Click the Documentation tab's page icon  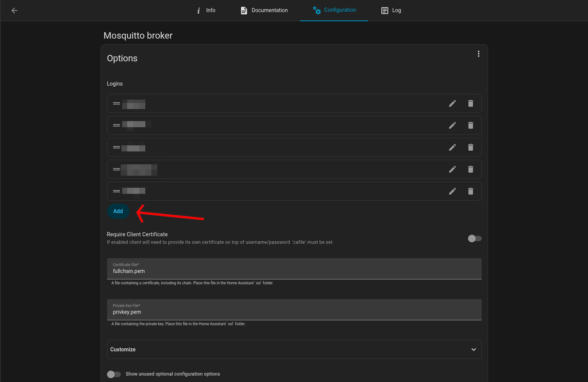244,11
